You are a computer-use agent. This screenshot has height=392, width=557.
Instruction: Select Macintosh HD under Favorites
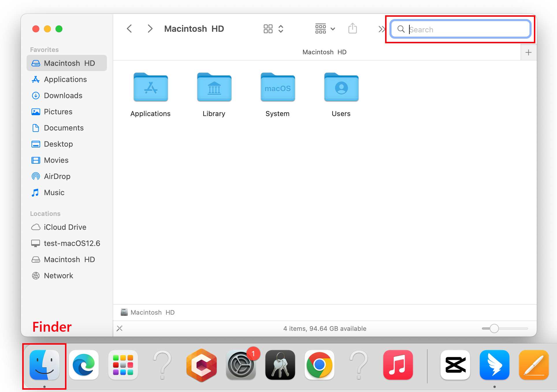click(69, 63)
